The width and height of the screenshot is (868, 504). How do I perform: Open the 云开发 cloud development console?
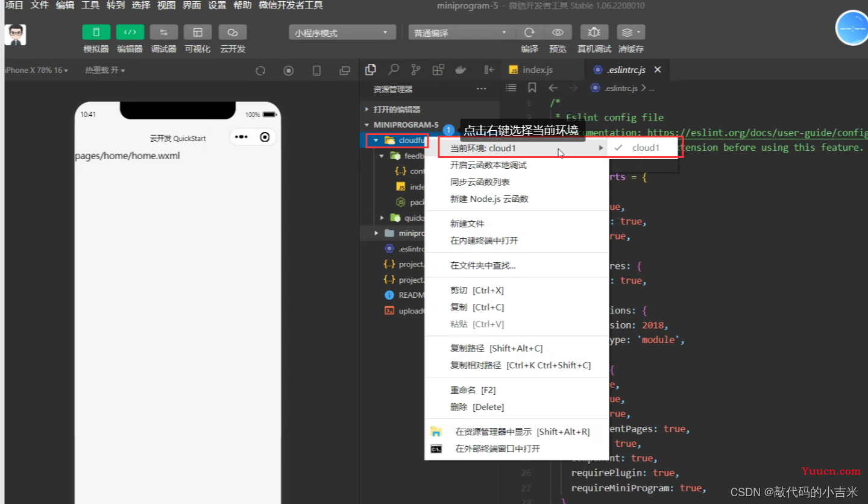[233, 32]
